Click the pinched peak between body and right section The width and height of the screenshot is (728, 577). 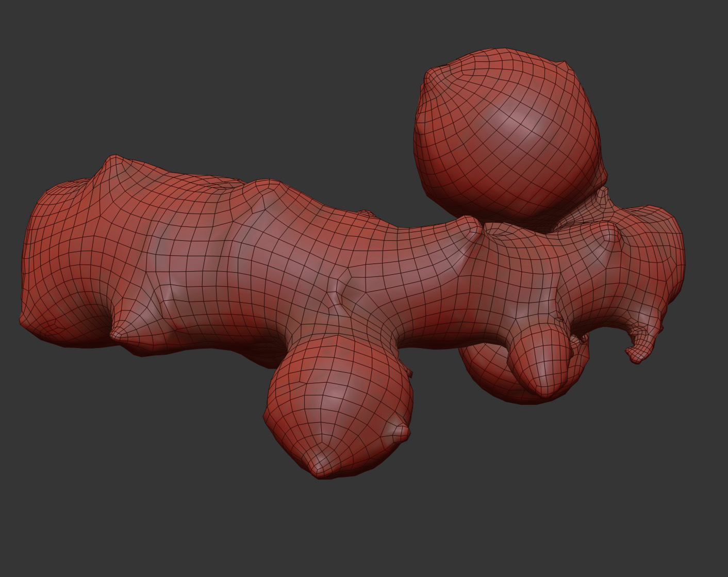tap(472, 227)
